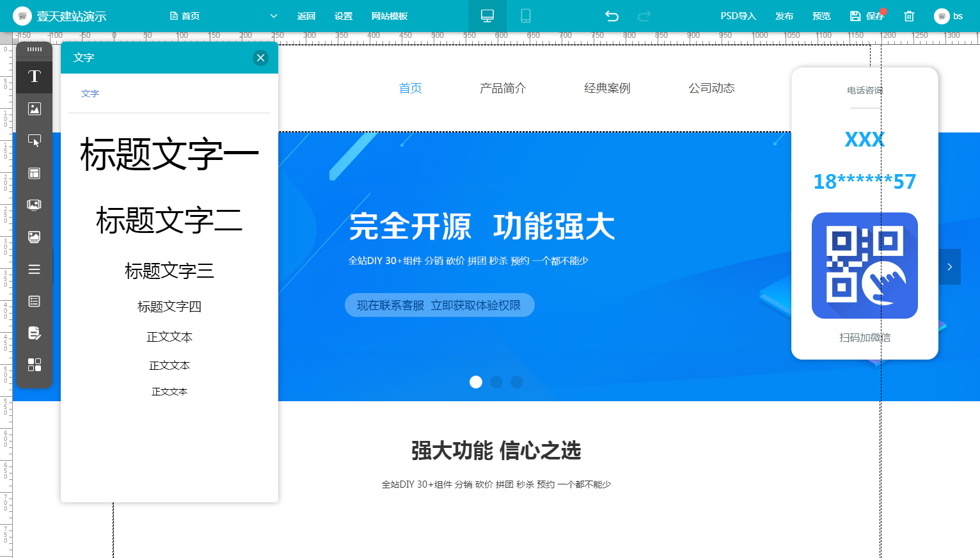Viewport: 980px width, 558px height.
Task: Insert 标题文字三 heading
Action: click(x=170, y=271)
